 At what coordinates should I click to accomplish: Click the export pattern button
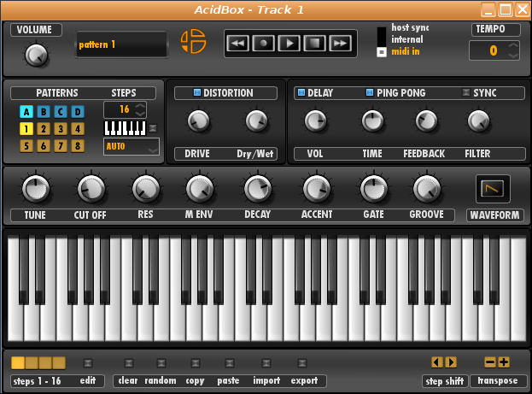click(x=302, y=363)
